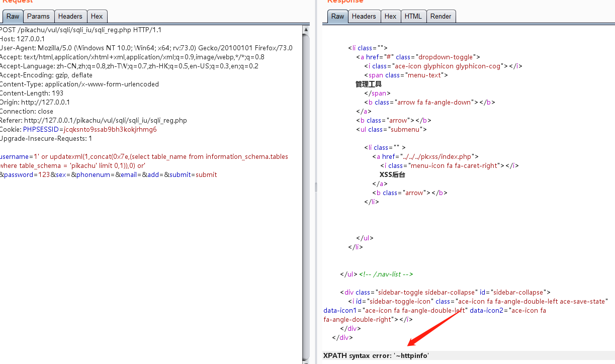Open the Response HTML tab

pyautogui.click(x=413, y=16)
